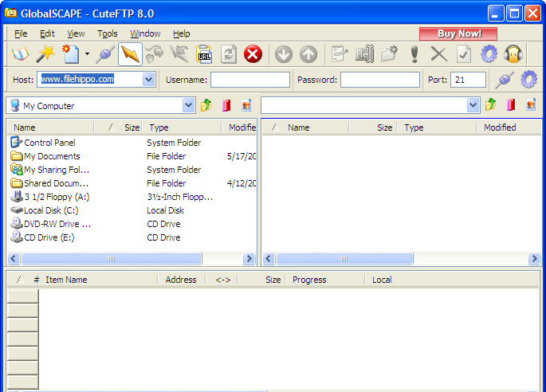Click the Quick Connect bar settings gear
This screenshot has width=546, height=392.
coord(528,80)
